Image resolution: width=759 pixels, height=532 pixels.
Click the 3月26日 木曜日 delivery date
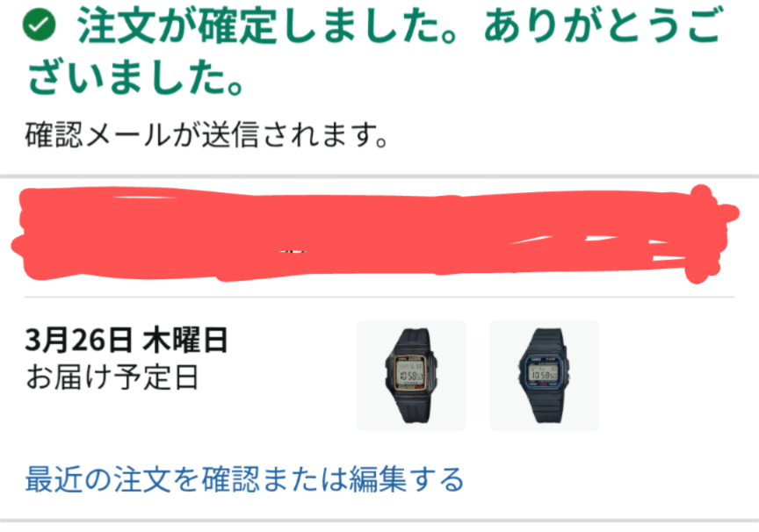pyautogui.click(x=126, y=340)
